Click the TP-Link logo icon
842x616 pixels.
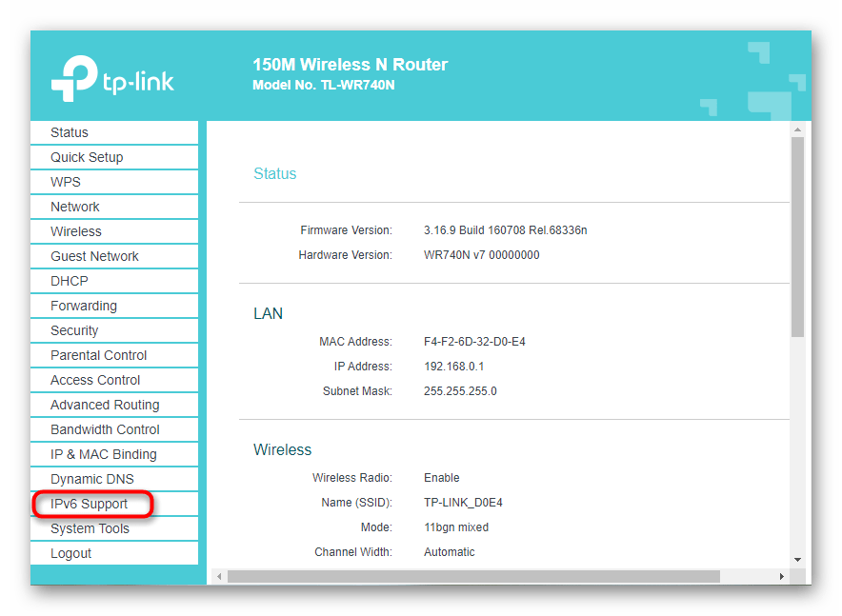[x=72, y=78]
